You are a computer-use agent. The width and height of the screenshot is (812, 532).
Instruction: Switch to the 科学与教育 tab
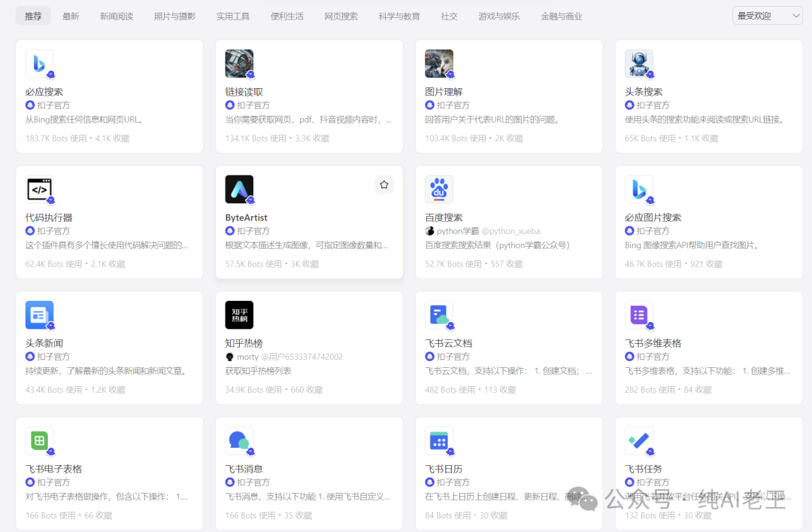(398, 16)
